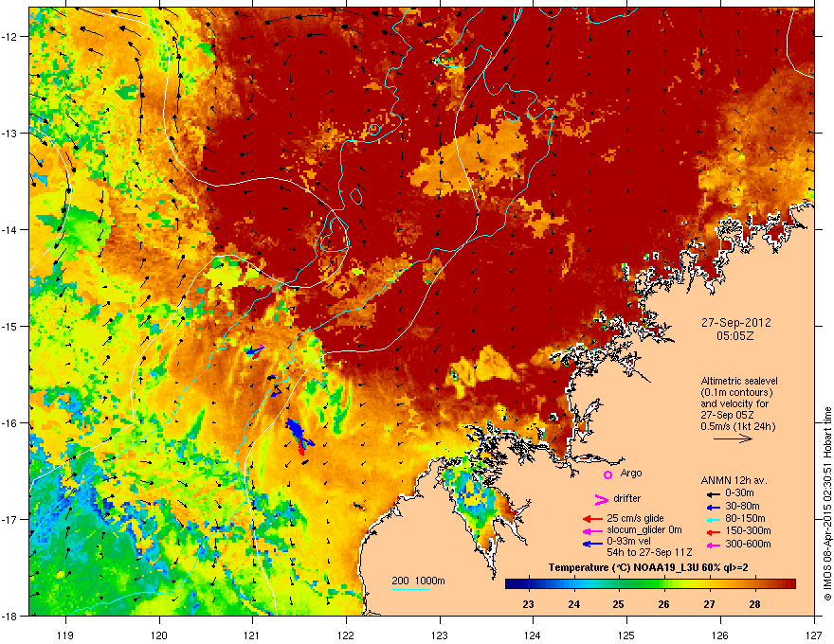Click the cyan 80-150m ANMN arrow
This screenshot has height=644, width=834.
point(713,519)
